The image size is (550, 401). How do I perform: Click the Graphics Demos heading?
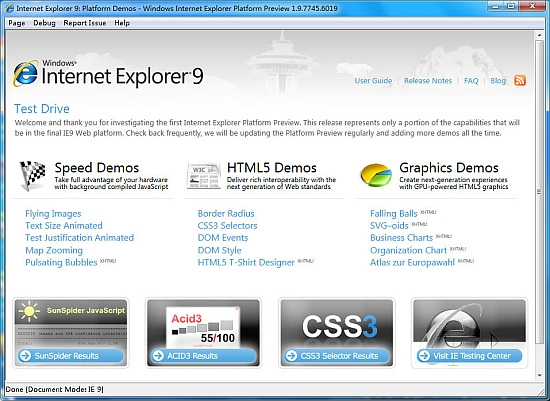pos(449,168)
